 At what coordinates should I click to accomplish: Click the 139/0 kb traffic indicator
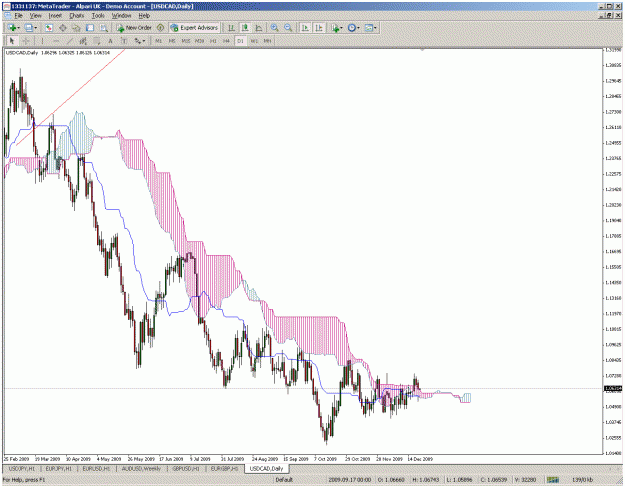[583, 480]
